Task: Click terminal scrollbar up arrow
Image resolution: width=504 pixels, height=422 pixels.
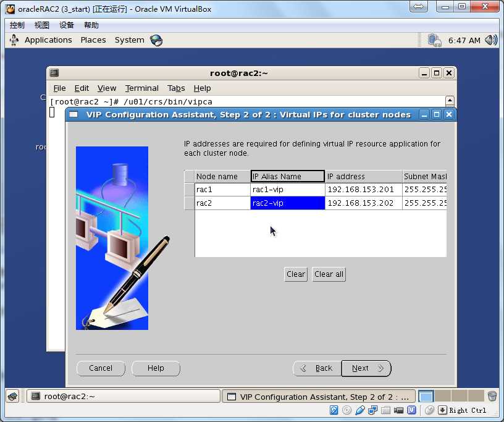Action: click(450, 101)
